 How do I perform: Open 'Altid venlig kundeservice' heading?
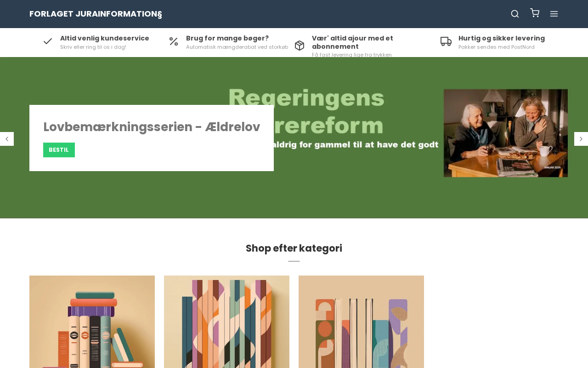(x=105, y=38)
